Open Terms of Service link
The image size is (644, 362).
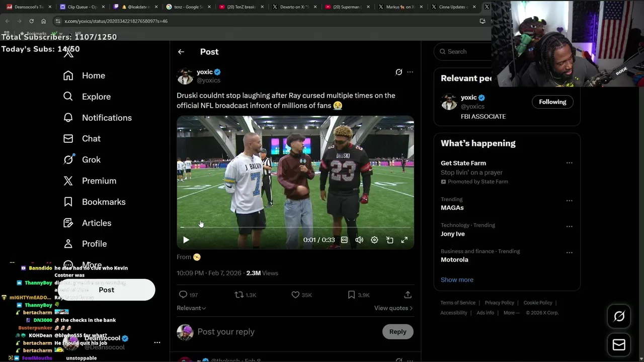point(458,303)
